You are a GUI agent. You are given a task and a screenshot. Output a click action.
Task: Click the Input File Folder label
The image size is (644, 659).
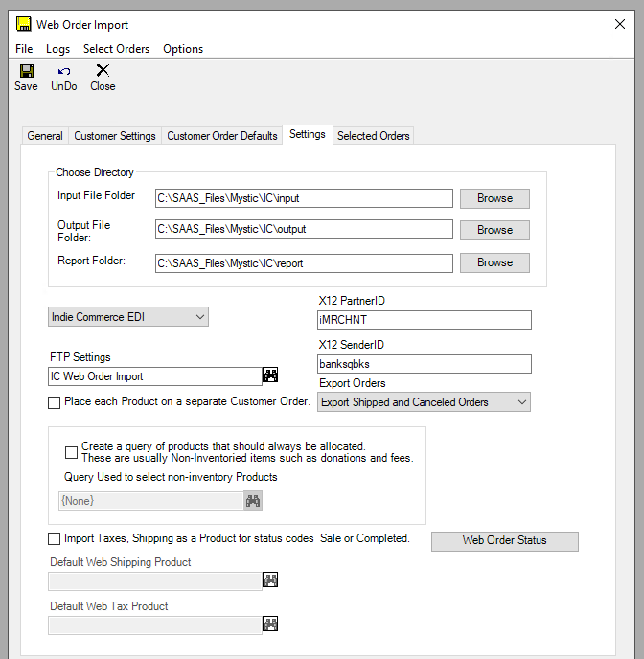click(x=96, y=195)
